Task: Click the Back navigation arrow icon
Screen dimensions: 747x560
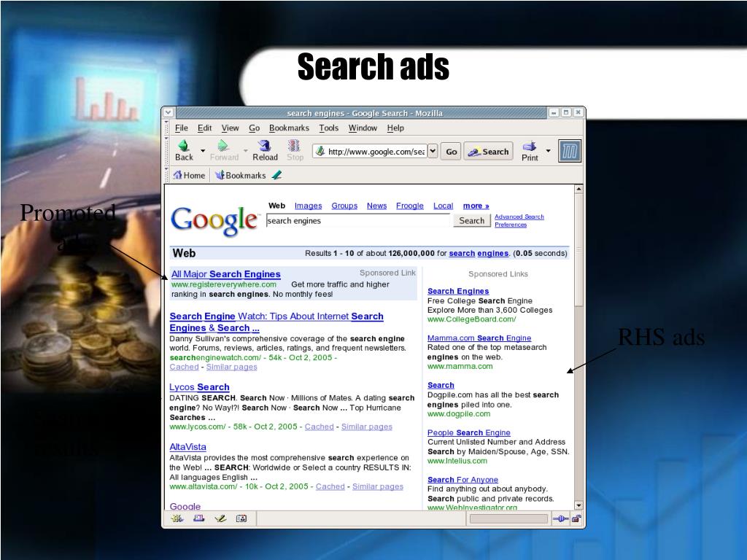Action: click(x=184, y=145)
